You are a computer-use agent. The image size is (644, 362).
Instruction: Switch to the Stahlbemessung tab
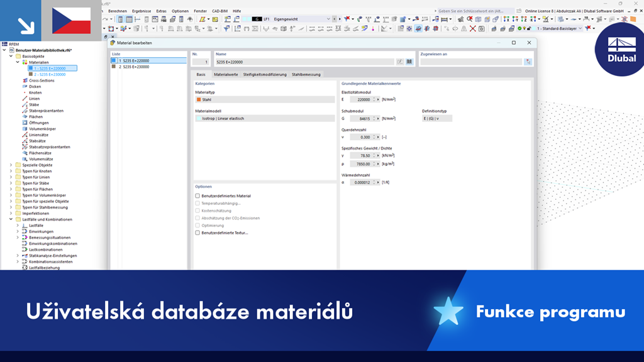(306, 75)
